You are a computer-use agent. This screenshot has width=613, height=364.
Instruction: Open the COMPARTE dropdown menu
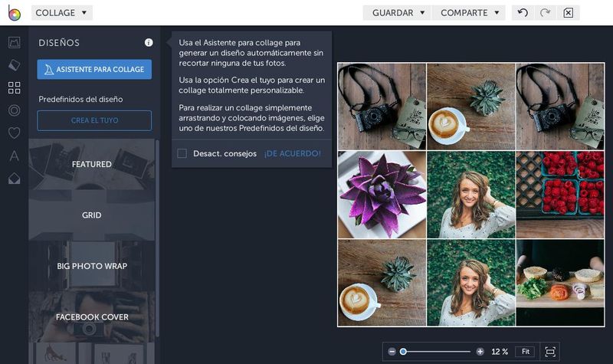(x=468, y=13)
